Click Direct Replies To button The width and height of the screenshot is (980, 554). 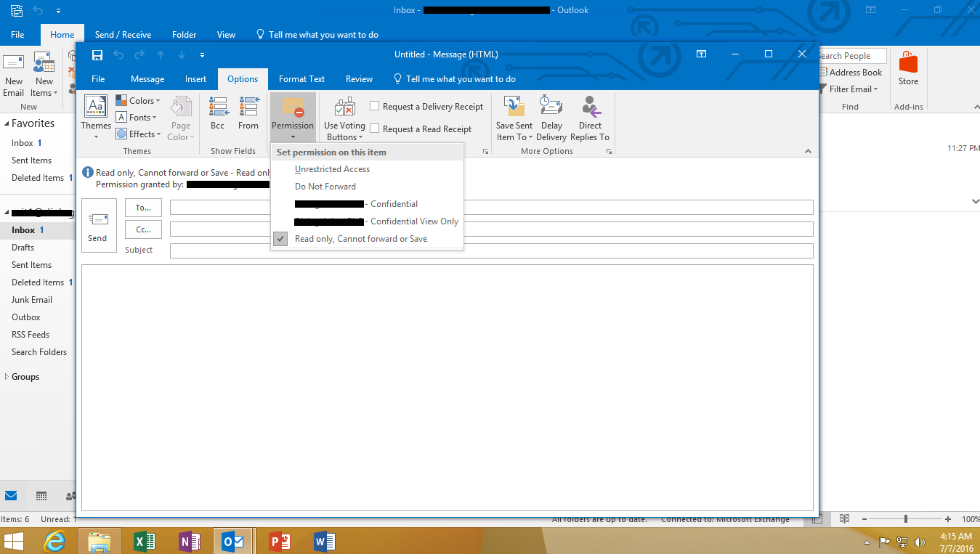click(590, 119)
